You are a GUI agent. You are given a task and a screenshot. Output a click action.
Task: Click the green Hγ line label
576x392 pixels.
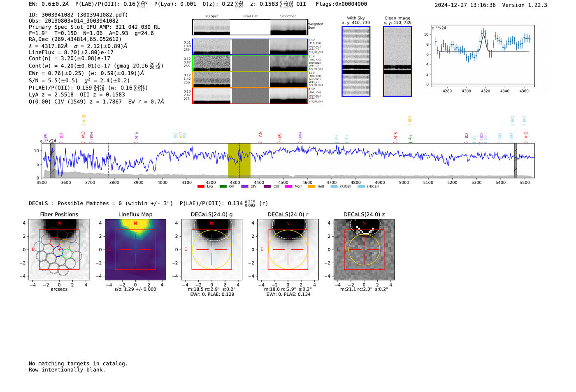pos(410,139)
